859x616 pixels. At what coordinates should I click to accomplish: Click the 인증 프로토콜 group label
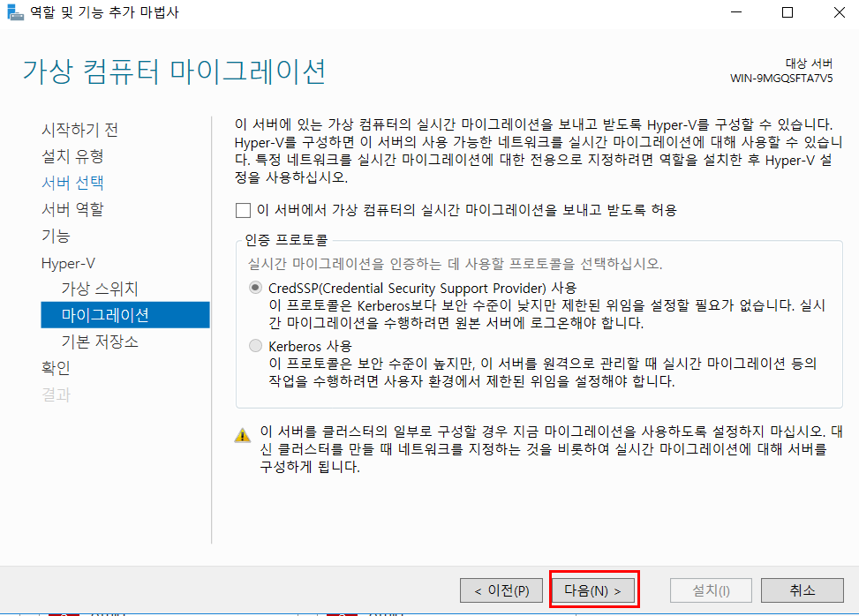pyautogui.click(x=286, y=240)
